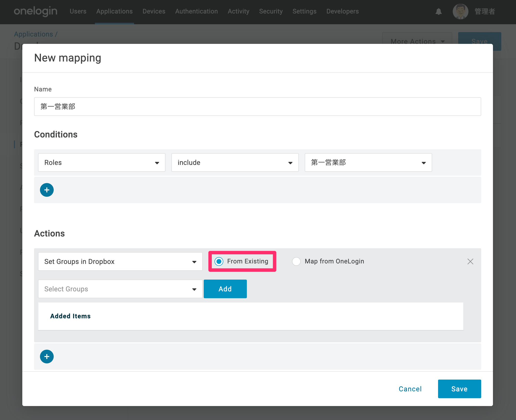The width and height of the screenshot is (516, 420).
Task: Open the Applications menu
Action: [114, 11]
